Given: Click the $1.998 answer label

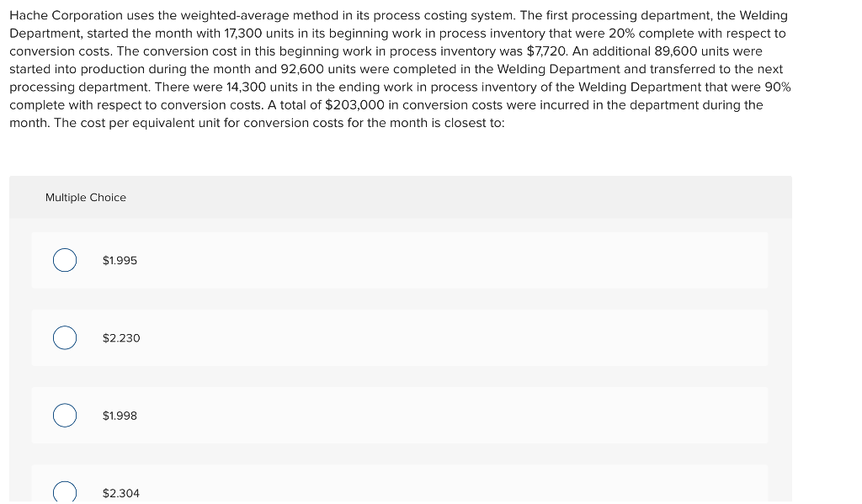Looking at the screenshot, I should coord(118,415).
